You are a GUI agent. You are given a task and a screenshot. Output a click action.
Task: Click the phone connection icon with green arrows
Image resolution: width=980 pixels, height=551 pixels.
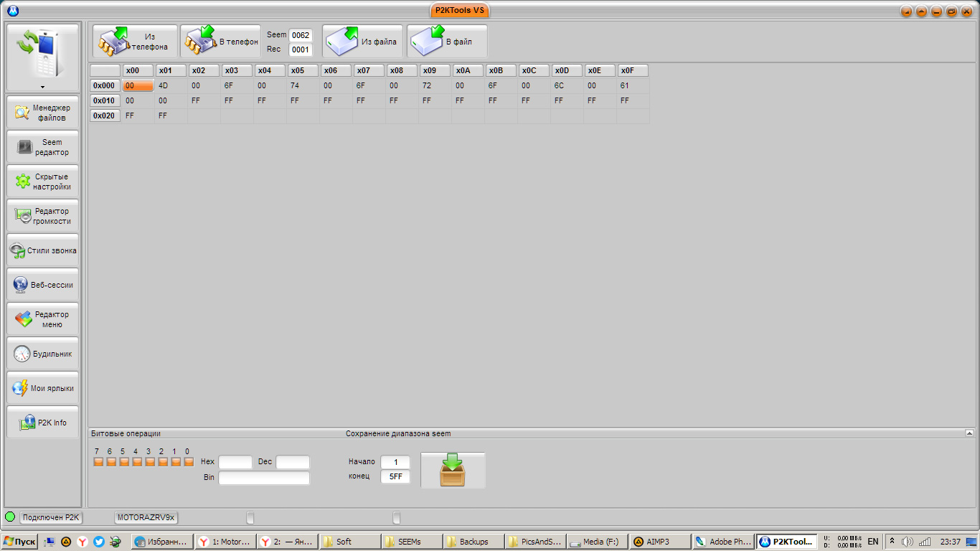point(42,52)
